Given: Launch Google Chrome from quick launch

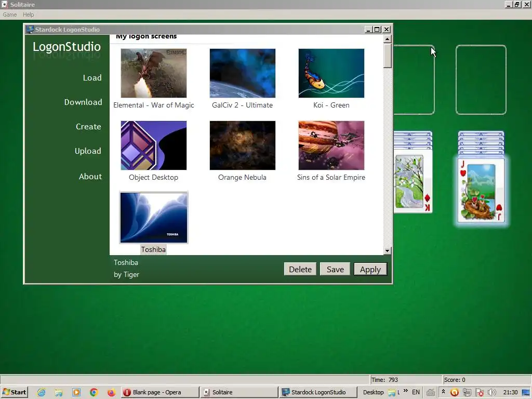Looking at the screenshot, I should [x=94, y=393].
